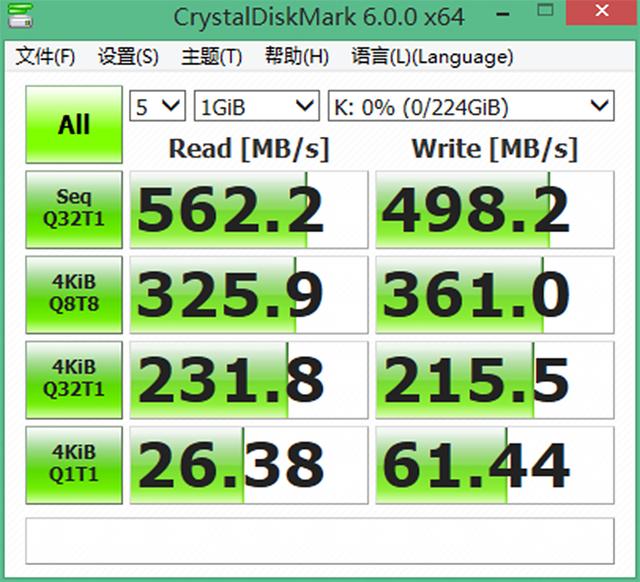The image size is (640, 582).
Task: Start the Seq Q32T1 test
Action: (x=74, y=209)
